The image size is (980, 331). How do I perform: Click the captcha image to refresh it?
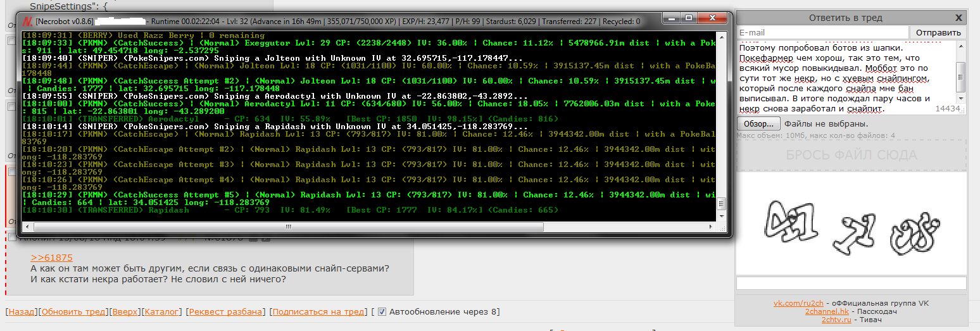851,223
